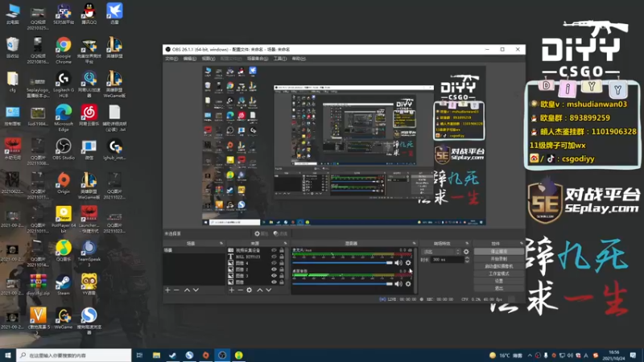Viewport: 644px width, 362px height.
Task: Click the Windows taskbar search box
Action: pyautogui.click(x=74, y=355)
